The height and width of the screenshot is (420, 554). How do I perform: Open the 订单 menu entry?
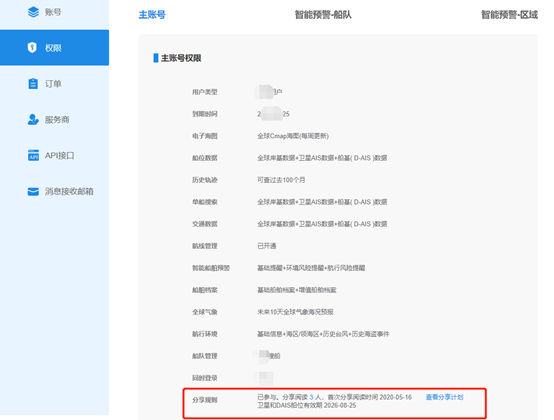(x=54, y=84)
